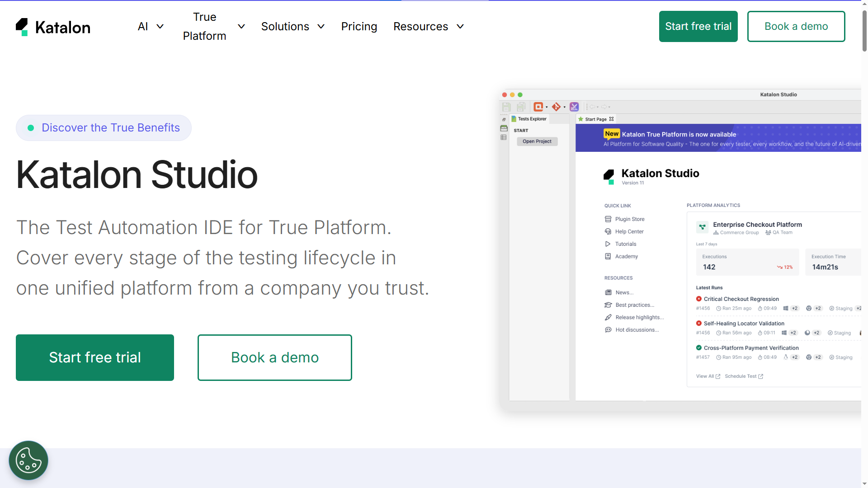Image resolution: width=868 pixels, height=488 pixels.
Task: Click the Plugin Store quick link icon
Action: point(608,219)
